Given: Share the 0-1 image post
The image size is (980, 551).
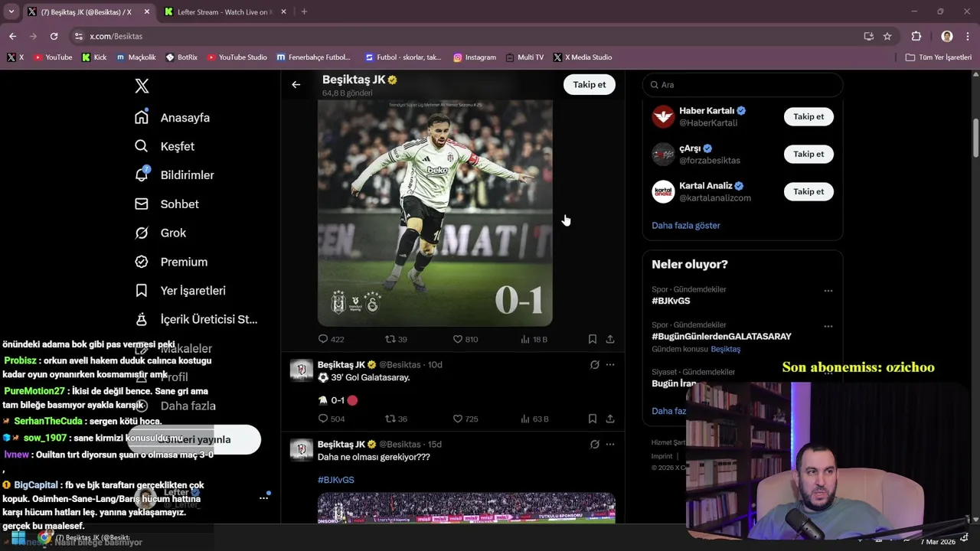Looking at the screenshot, I should 610,339.
